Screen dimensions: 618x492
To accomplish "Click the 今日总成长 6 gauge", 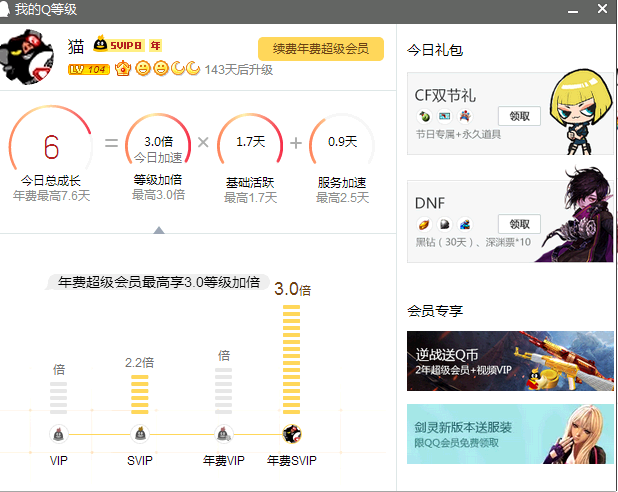I will pyautogui.click(x=51, y=139).
